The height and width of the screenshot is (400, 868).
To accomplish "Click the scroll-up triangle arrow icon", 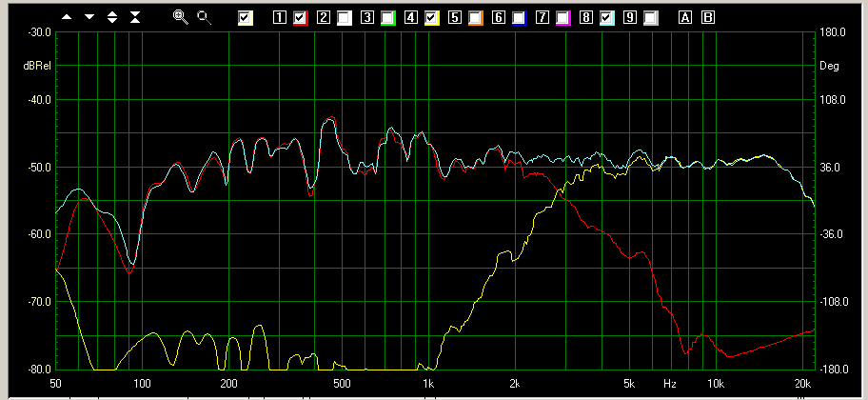I will click(x=67, y=17).
